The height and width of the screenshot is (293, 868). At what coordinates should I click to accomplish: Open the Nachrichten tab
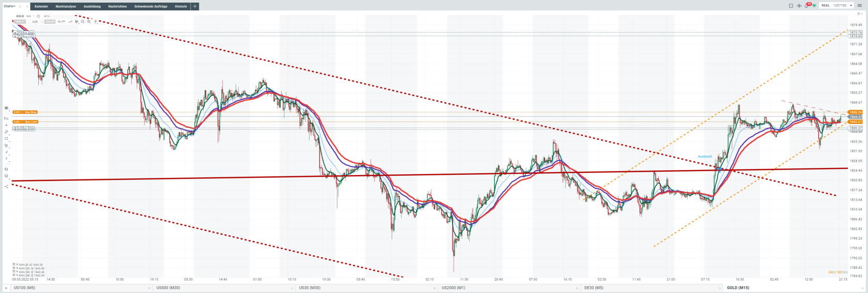(x=117, y=6)
